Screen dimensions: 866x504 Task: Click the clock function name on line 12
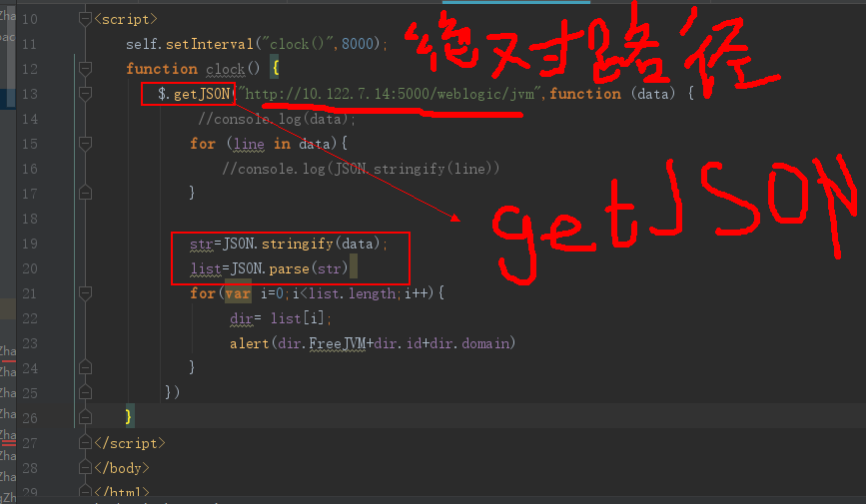tap(226, 70)
